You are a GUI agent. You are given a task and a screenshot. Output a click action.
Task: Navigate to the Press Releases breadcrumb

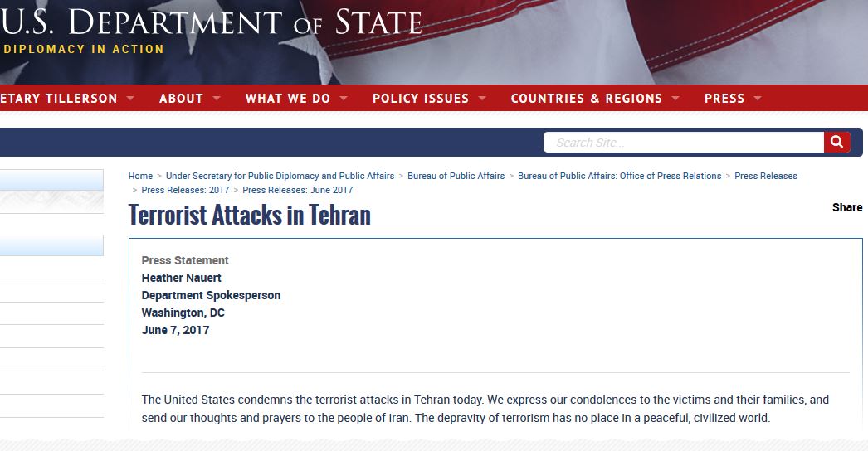(x=766, y=176)
